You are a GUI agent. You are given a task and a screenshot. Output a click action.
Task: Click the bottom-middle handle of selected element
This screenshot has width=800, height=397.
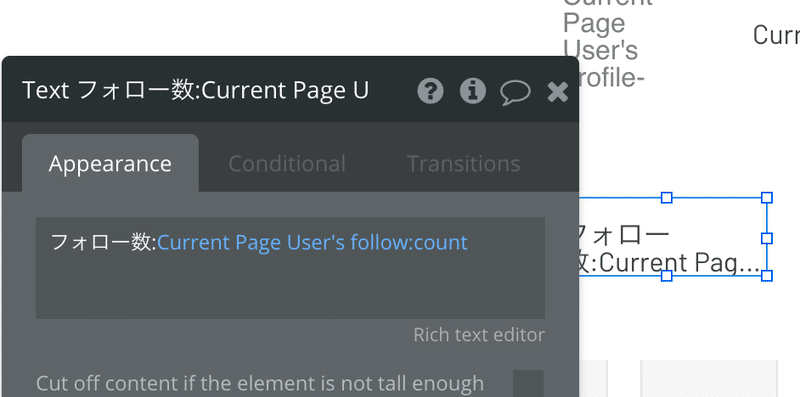(x=666, y=276)
